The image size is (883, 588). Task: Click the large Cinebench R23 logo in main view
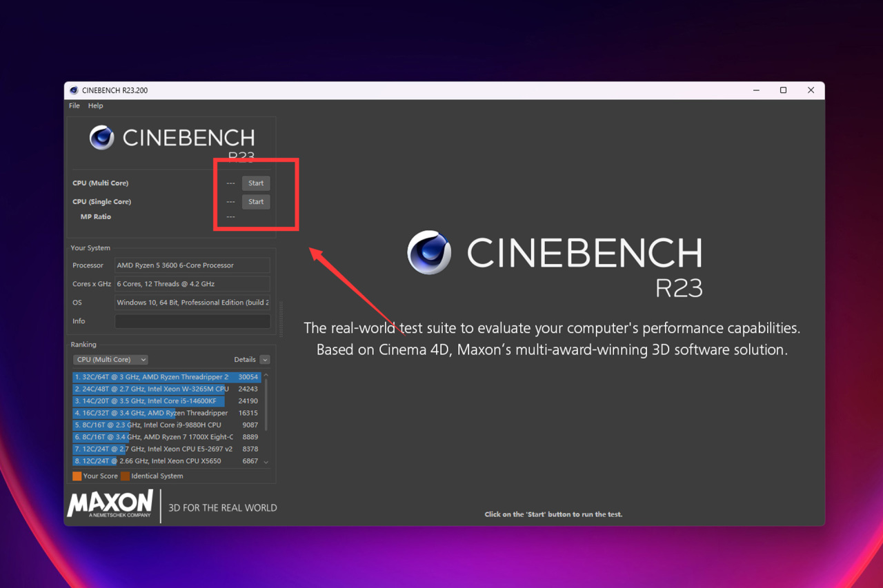pos(555,265)
